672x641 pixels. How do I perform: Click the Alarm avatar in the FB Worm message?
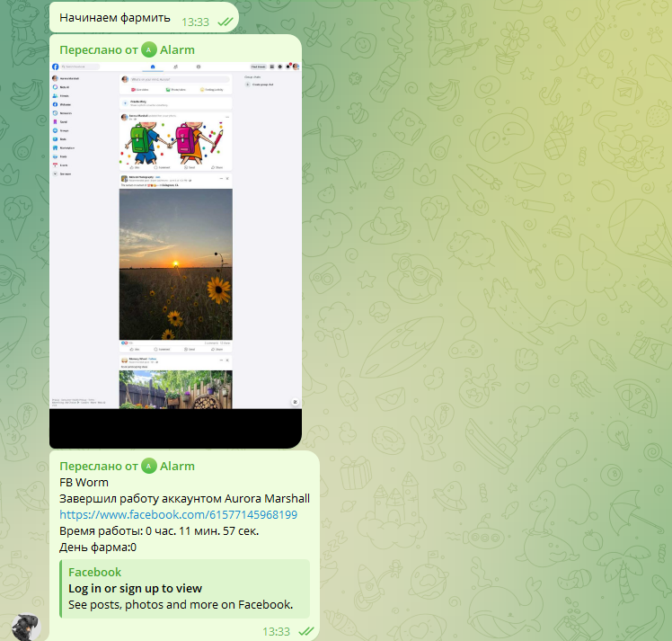coord(149,466)
